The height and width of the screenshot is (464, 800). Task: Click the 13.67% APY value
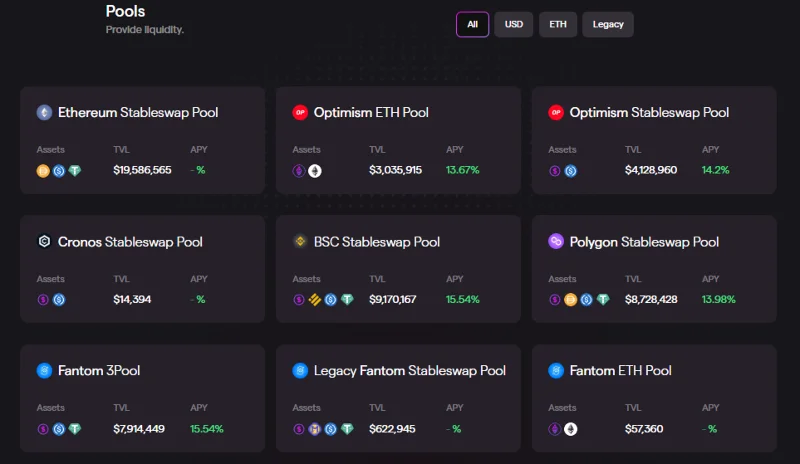[x=463, y=170]
